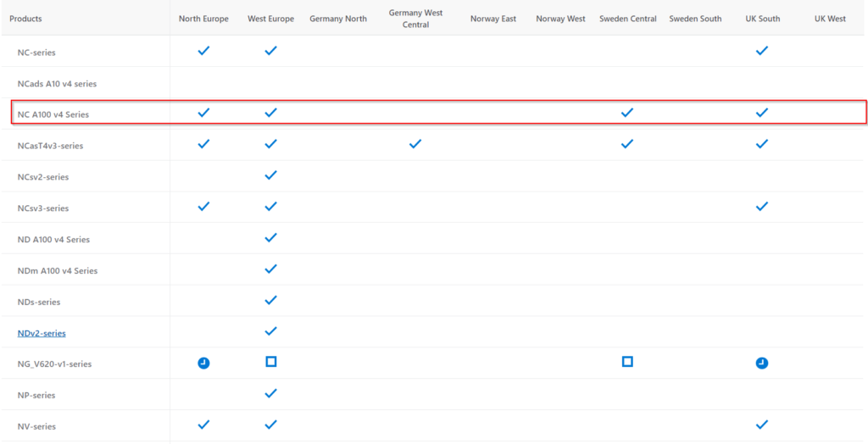Viewport: 868px width, 444px height.
Task: Click NCasT4v3-series Germany West Central checkmark
Action: 415,144
